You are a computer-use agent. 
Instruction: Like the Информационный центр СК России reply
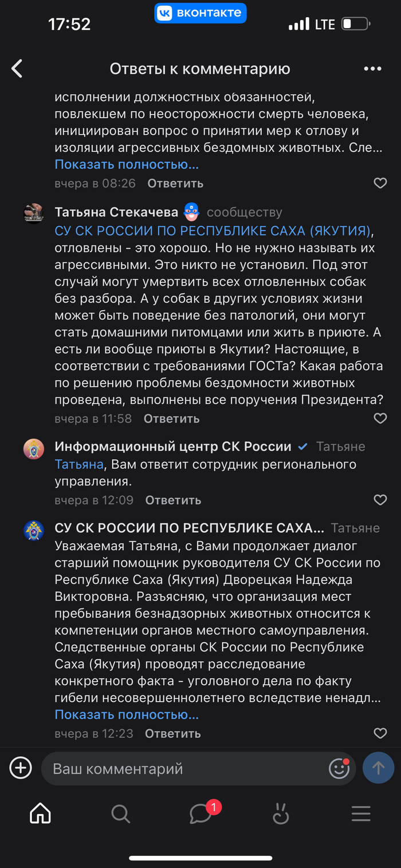(380, 500)
